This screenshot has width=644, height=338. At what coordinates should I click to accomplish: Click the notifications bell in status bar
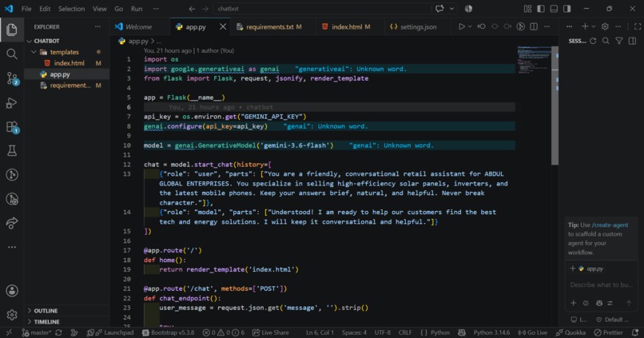(x=635, y=332)
